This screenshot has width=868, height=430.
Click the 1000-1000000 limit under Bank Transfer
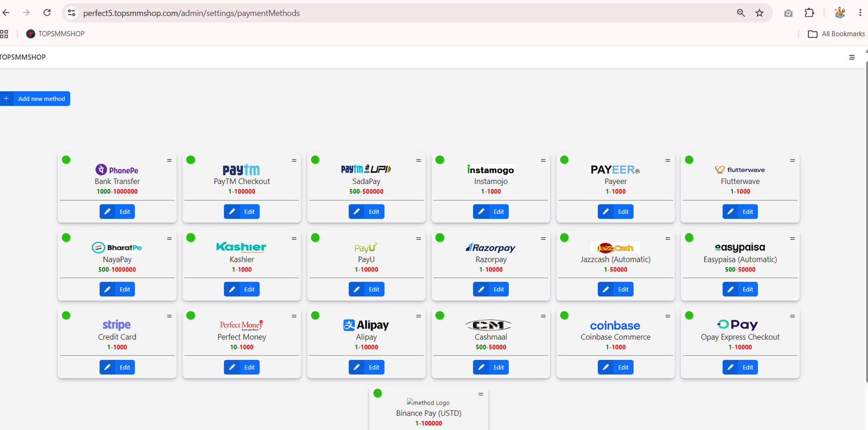(x=117, y=192)
